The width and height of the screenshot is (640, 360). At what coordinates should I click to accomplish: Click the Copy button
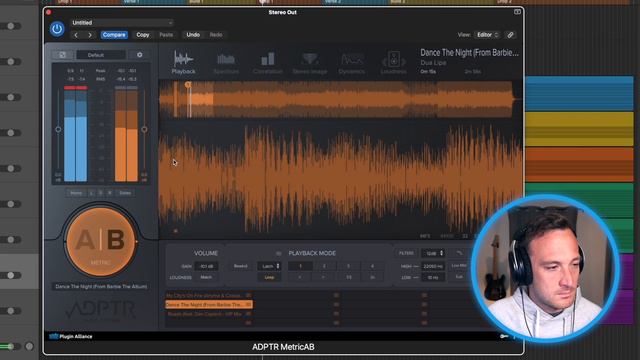coord(142,35)
